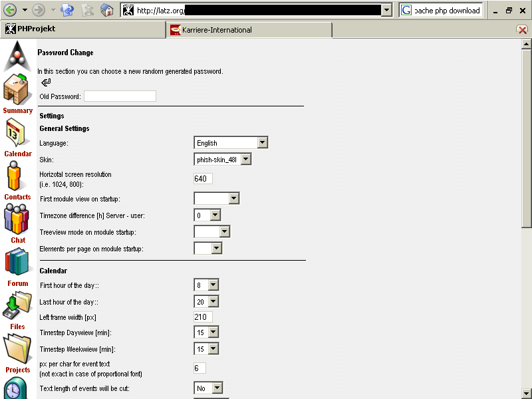532x399 pixels.
Task: Open the Language dropdown showing English
Action: tap(231, 143)
